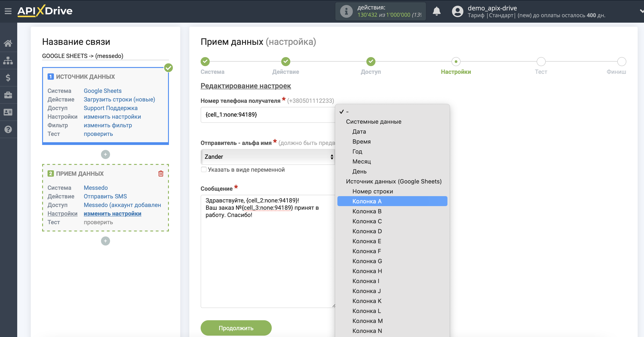Open billing dollar icon in sidebar

pyautogui.click(x=8, y=78)
